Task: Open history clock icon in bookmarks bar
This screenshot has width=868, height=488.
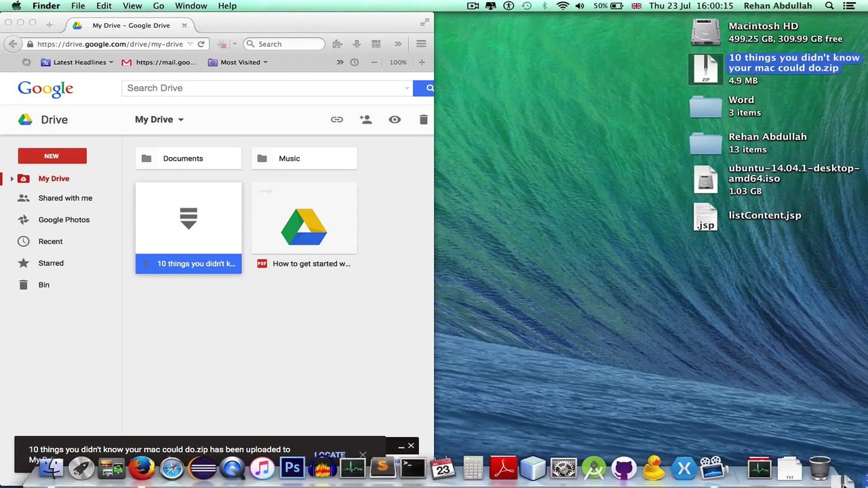Action: [354, 62]
